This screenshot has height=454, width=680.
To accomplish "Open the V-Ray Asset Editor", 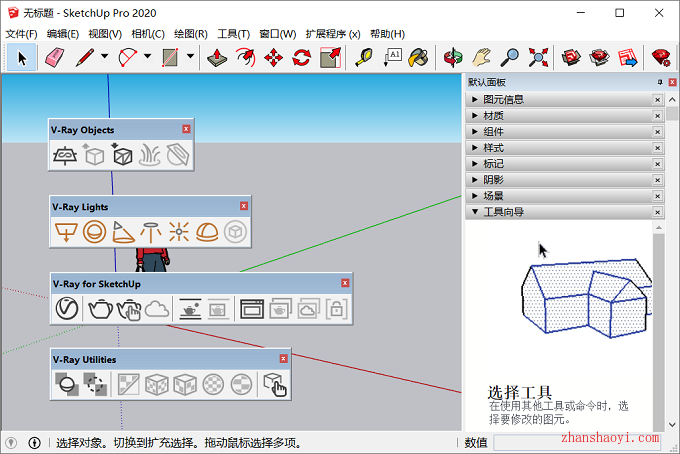I will coord(67,309).
